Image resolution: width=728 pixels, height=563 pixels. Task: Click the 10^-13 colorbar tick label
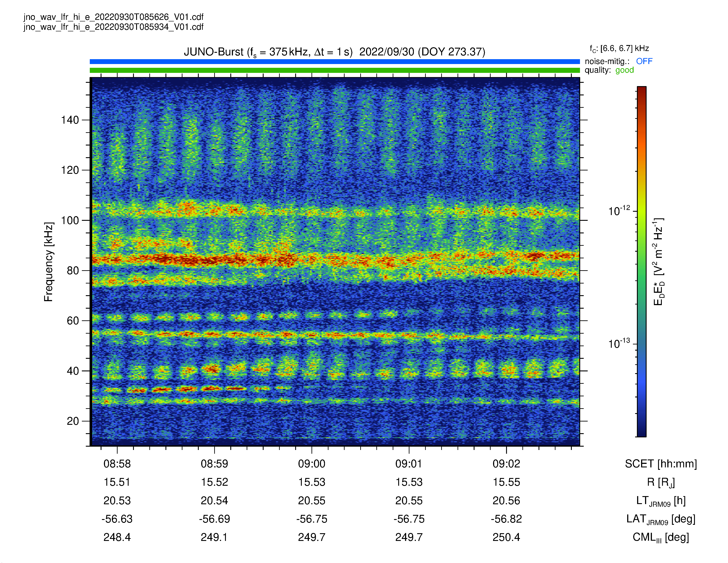click(619, 343)
